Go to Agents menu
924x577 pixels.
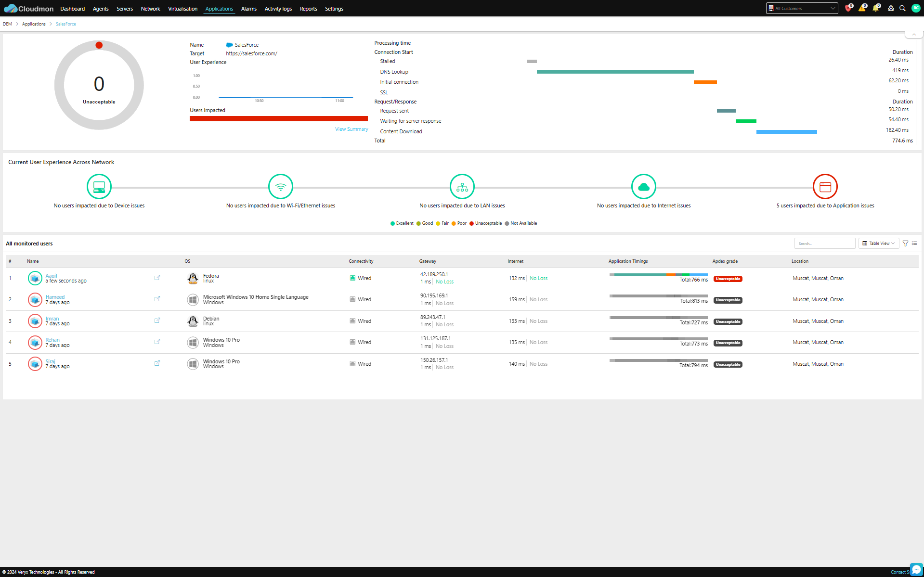click(101, 9)
